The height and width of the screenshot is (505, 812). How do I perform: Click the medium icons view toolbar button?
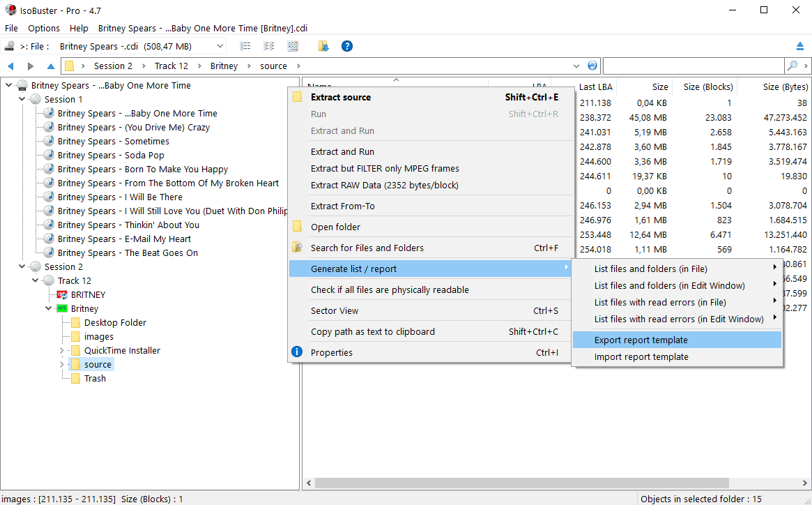269,46
